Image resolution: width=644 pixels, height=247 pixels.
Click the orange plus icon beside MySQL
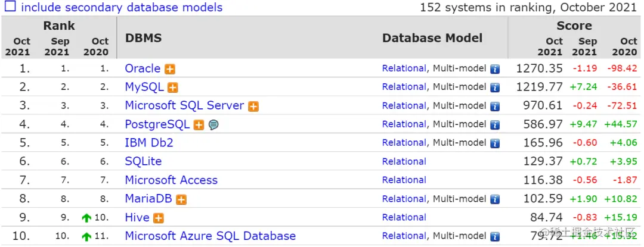pos(173,87)
